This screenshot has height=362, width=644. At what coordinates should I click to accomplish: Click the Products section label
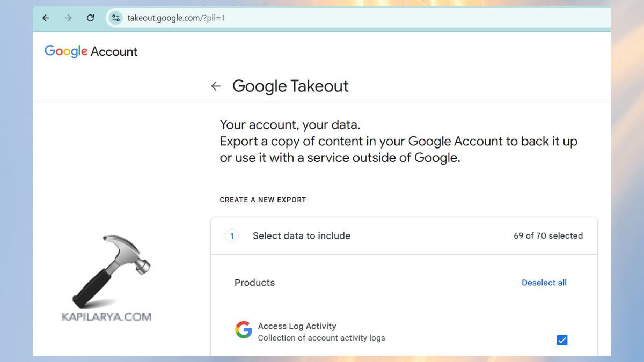click(x=254, y=283)
